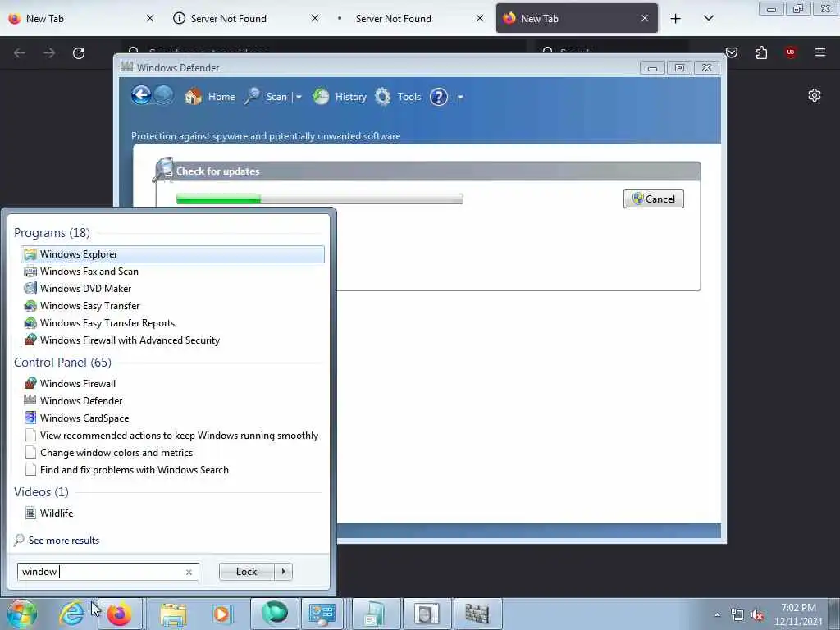
Task: Open Windows Defender from Control Panel results
Action: click(x=172, y=400)
